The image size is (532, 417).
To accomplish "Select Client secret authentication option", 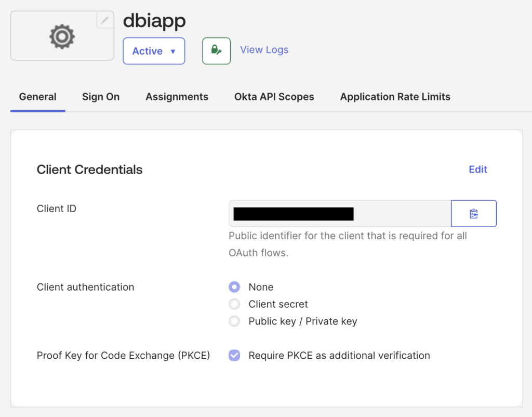I will [234, 304].
